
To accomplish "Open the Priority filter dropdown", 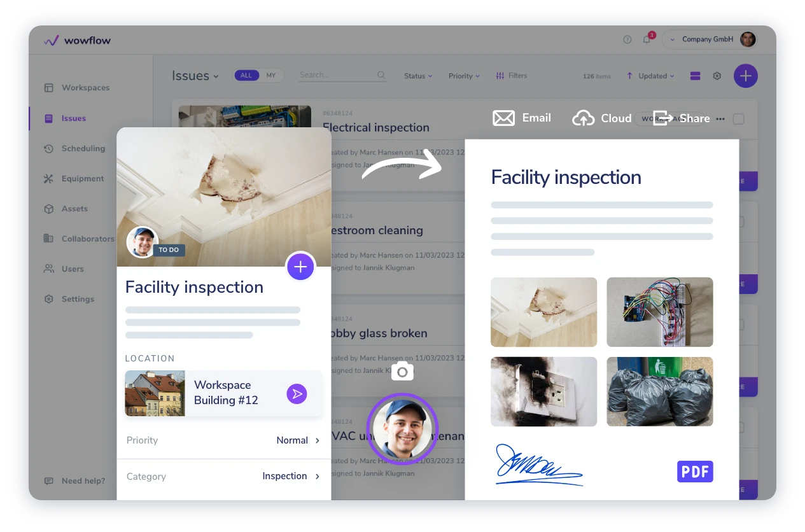I will point(464,76).
